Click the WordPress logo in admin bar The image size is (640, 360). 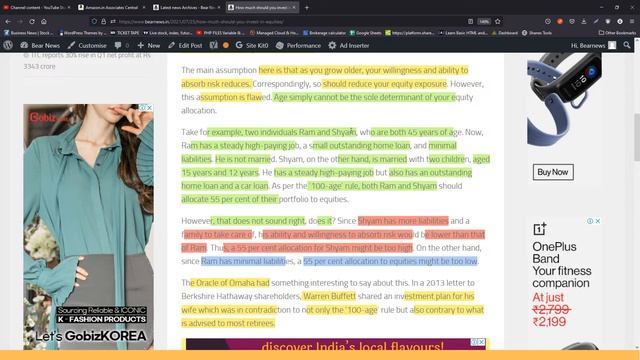click(x=8, y=45)
